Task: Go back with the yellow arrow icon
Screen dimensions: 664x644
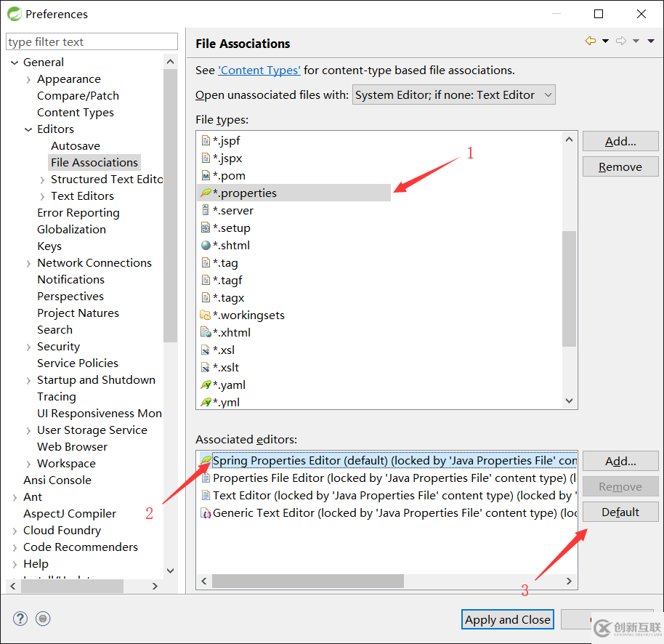Action: (x=591, y=41)
